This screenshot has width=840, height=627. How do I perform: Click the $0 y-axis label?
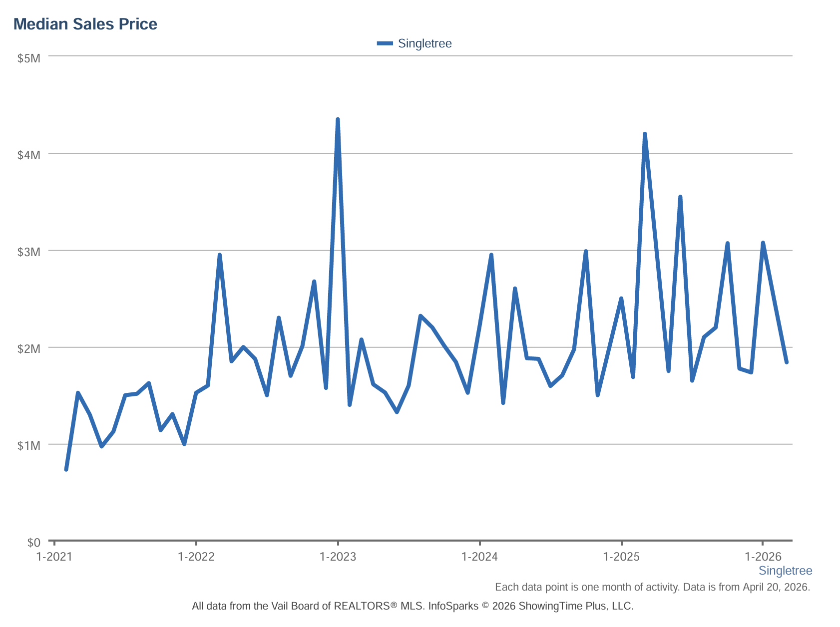(33, 543)
